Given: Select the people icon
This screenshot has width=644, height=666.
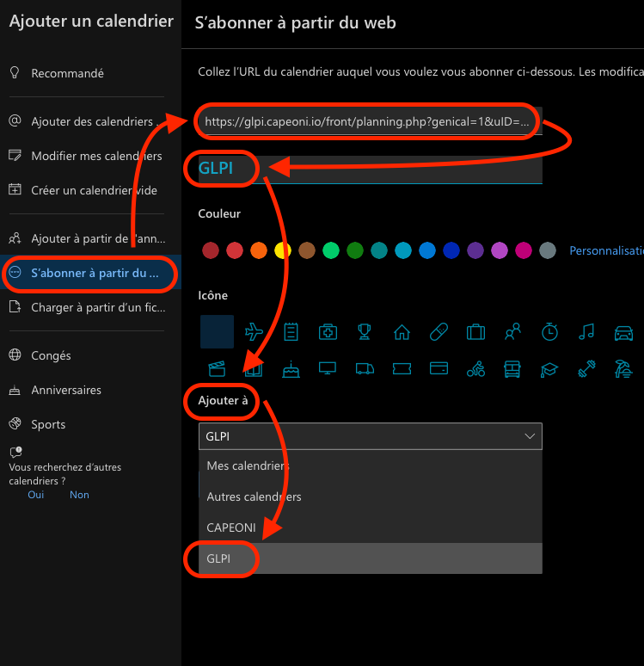Looking at the screenshot, I should click(512, 332).
